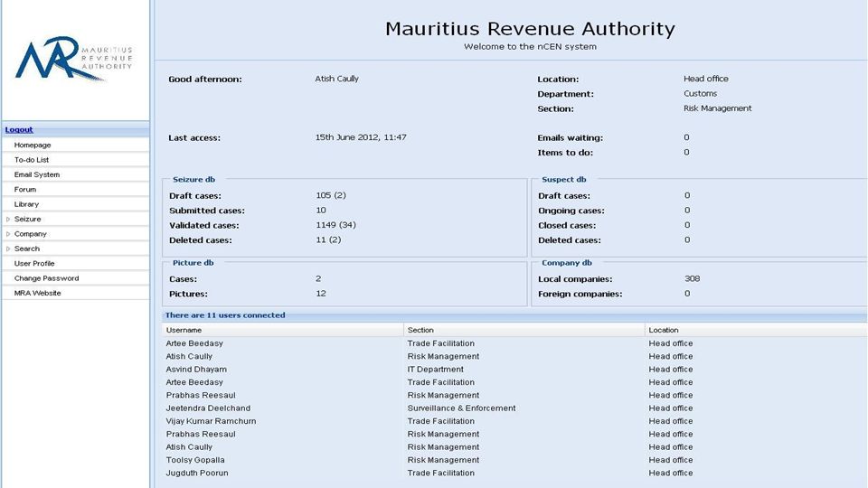Image resolution: width=868 pixels, height=488 pixels.
Task: Sort by the Section column header
Action: (524, 330)
